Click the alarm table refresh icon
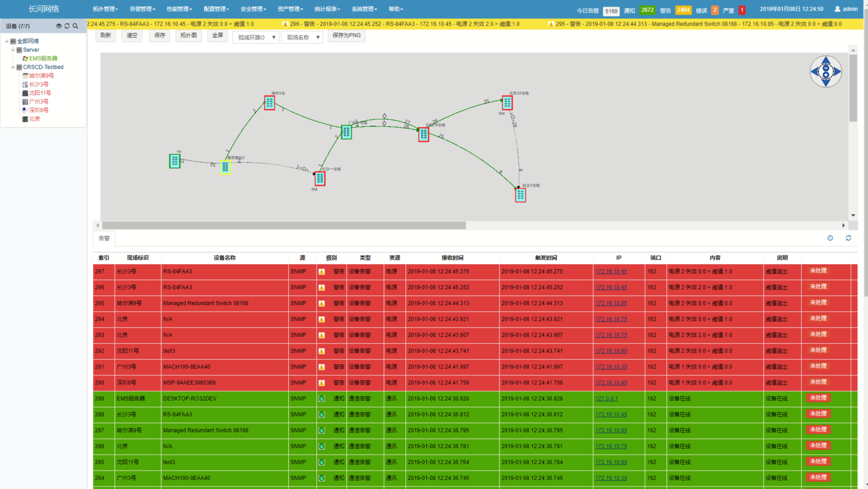Image resolution: width=868 pixels, height=489 pixels. coord(848,238)
